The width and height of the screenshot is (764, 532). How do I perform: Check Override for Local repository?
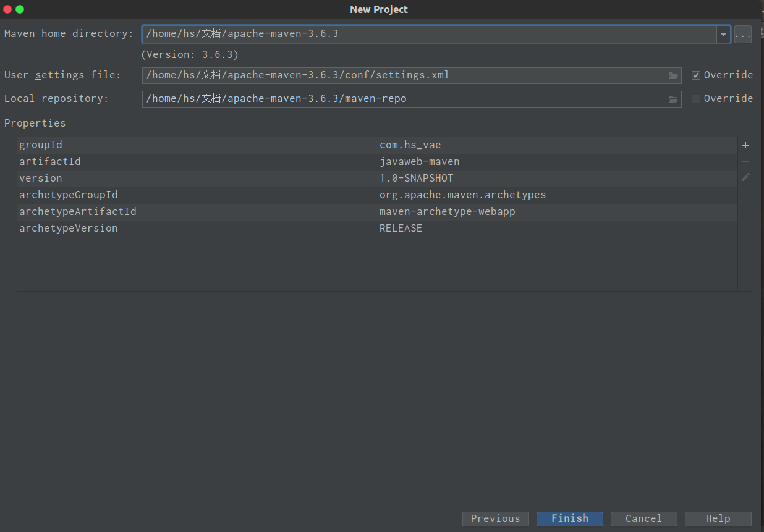696,99
